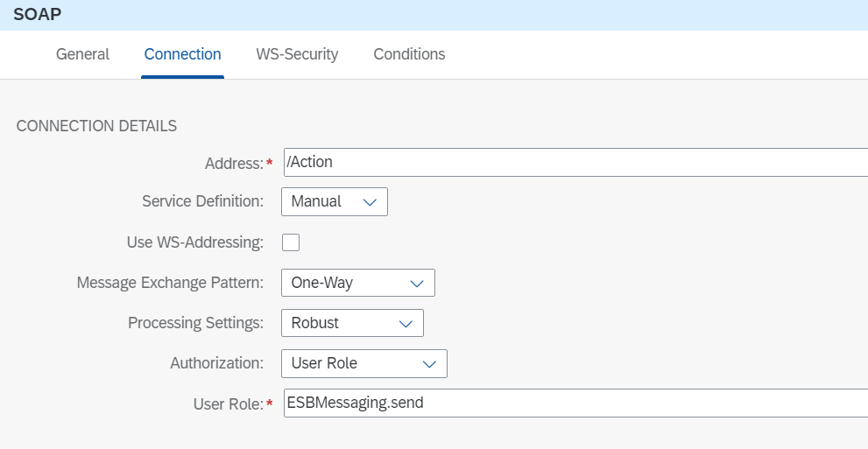Click the Address field label

point(234,164)
